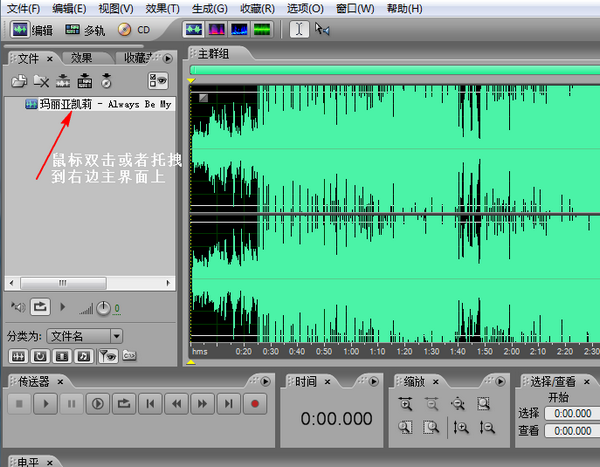
Task: Click the transport Play button
Action: point(46,404)
